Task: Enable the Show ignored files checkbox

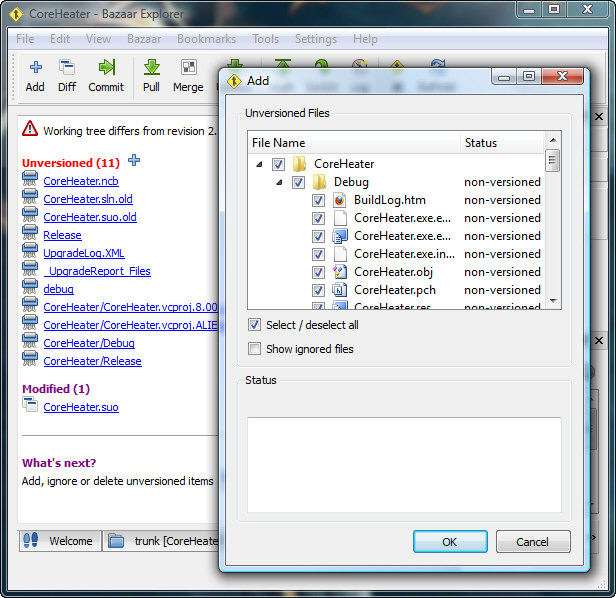Action: click(255, 349)
